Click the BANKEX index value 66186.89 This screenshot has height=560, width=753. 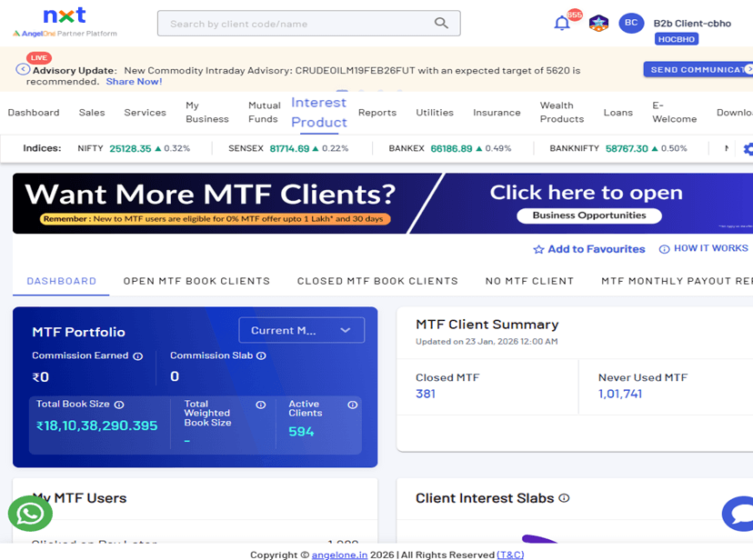[x=451, y=149]
